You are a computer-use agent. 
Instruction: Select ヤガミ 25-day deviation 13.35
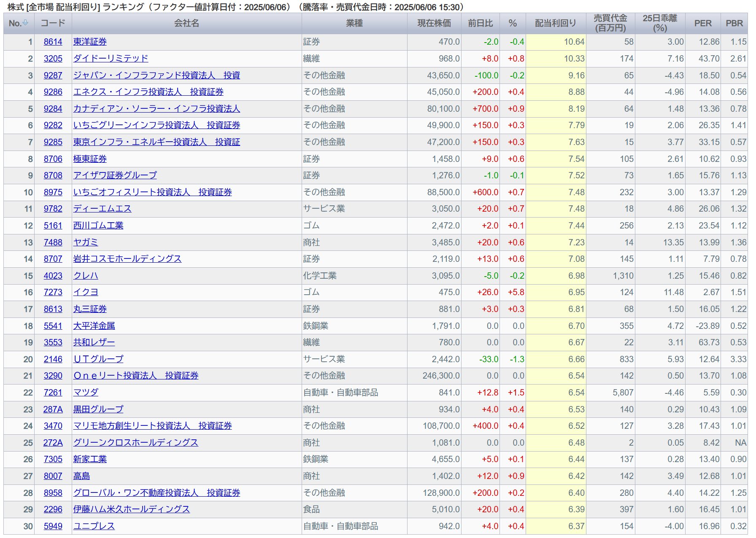(x=660, y=242)
